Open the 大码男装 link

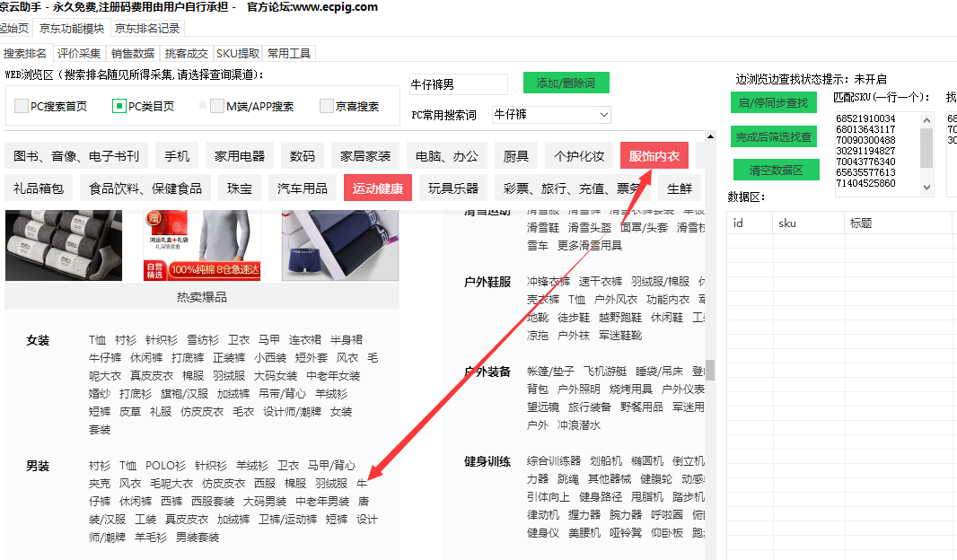tap(264, 502)
